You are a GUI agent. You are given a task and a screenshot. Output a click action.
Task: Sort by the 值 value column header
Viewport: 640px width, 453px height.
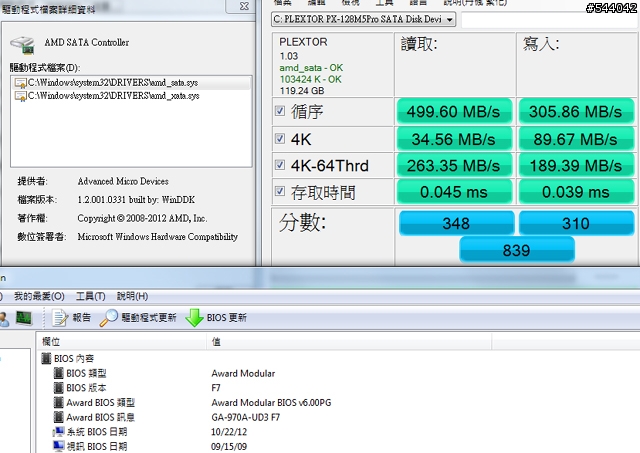pos(349,342)
